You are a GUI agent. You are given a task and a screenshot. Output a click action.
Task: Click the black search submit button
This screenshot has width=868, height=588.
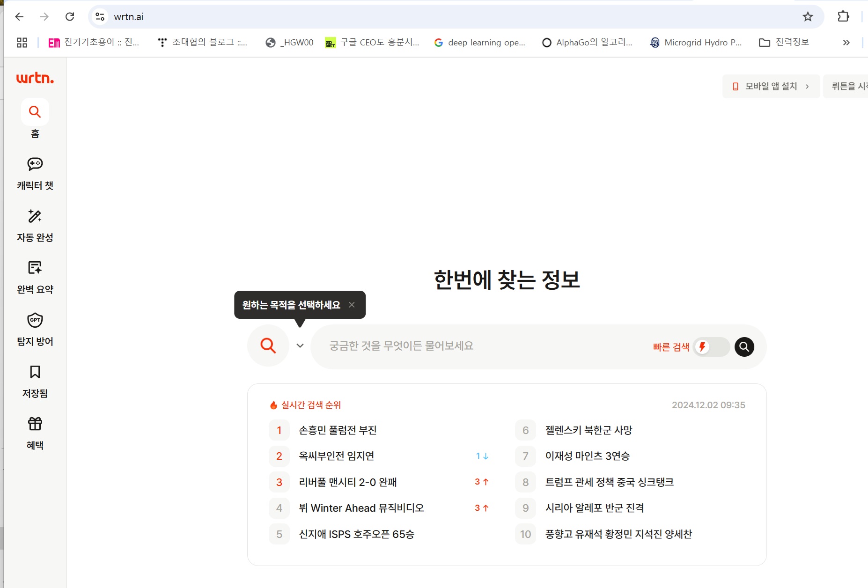pos(744,347)
